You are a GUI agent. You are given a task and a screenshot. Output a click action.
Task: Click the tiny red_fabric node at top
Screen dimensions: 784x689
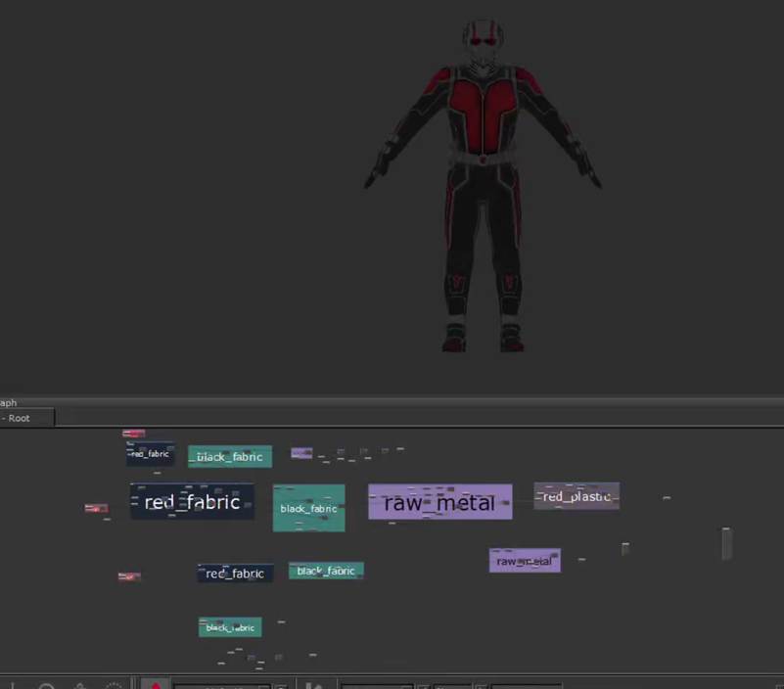point(150,454)
